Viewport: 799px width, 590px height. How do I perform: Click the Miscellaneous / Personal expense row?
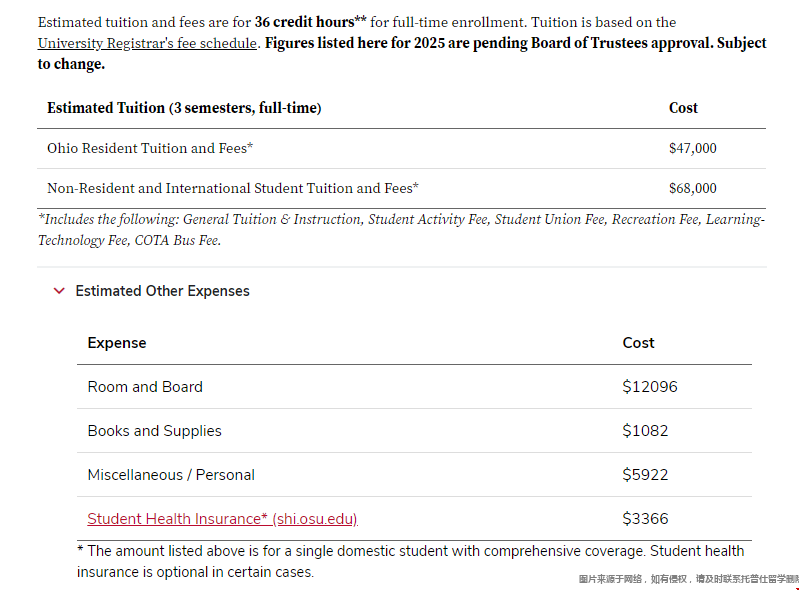coord(414,475)
